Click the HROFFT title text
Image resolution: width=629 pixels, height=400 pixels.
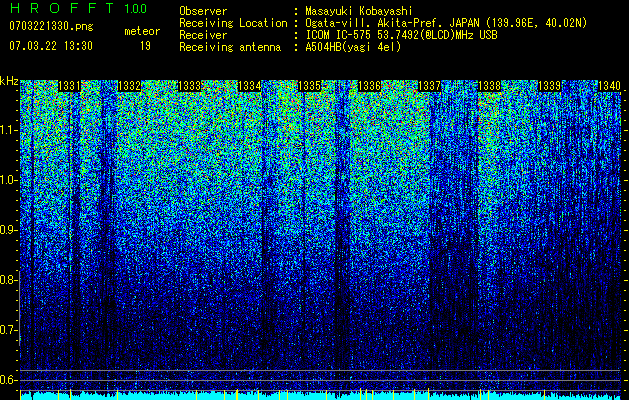coord(62,8)
